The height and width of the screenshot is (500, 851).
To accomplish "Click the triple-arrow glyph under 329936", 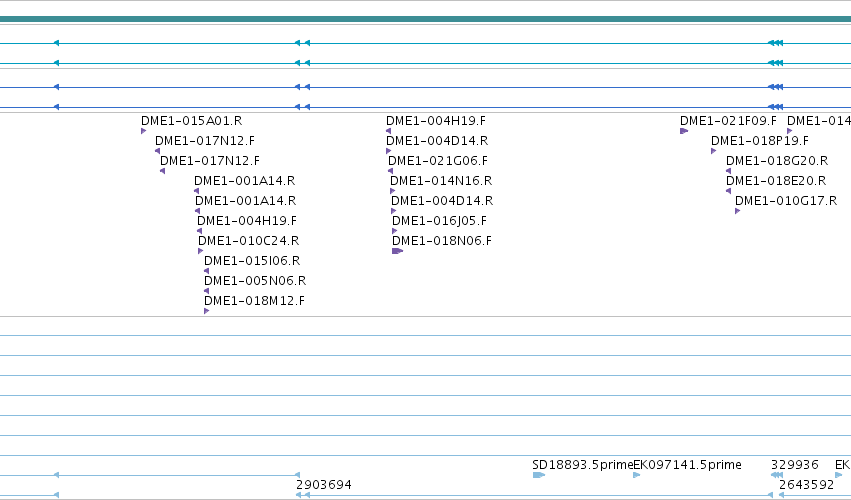I will 777,475.
